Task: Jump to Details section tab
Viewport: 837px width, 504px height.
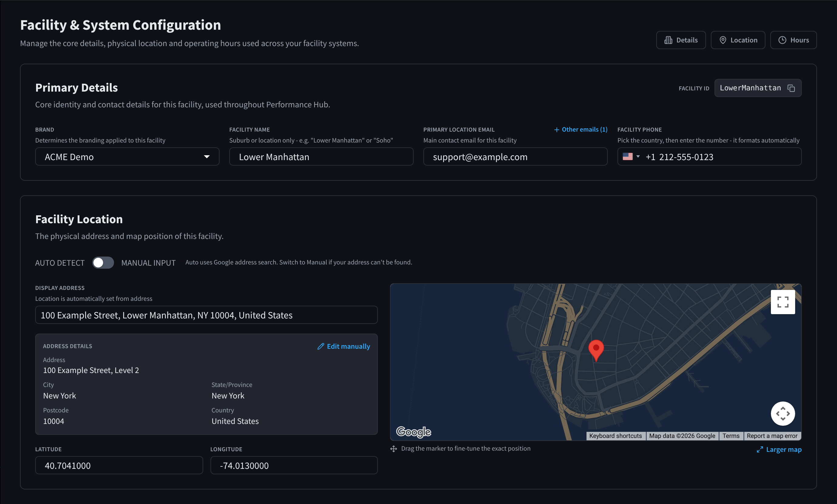Action: point(681,40)
